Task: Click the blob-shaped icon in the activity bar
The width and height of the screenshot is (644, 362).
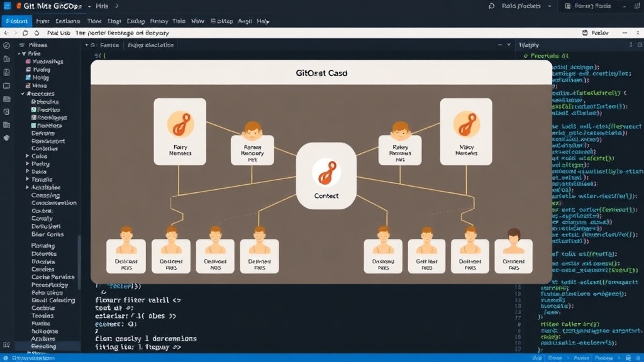Action: 6,138
